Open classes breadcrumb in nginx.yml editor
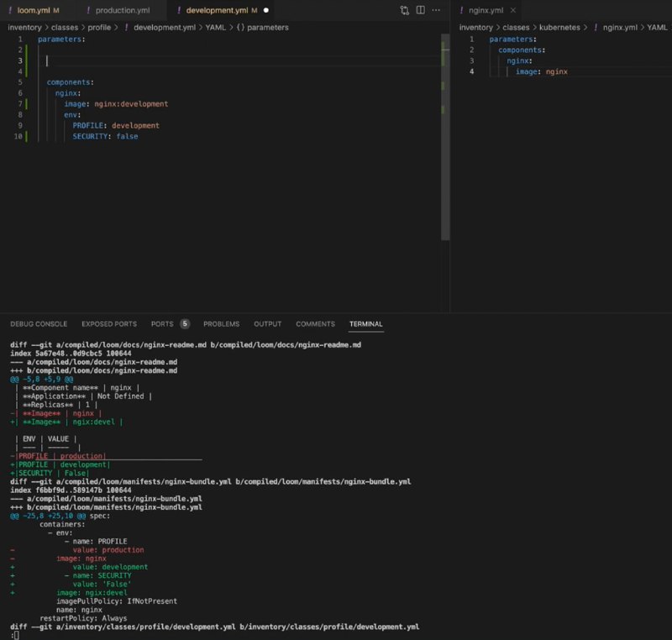Image resolution: width=672 pixels, height=640 pixels. click(516, 28)
